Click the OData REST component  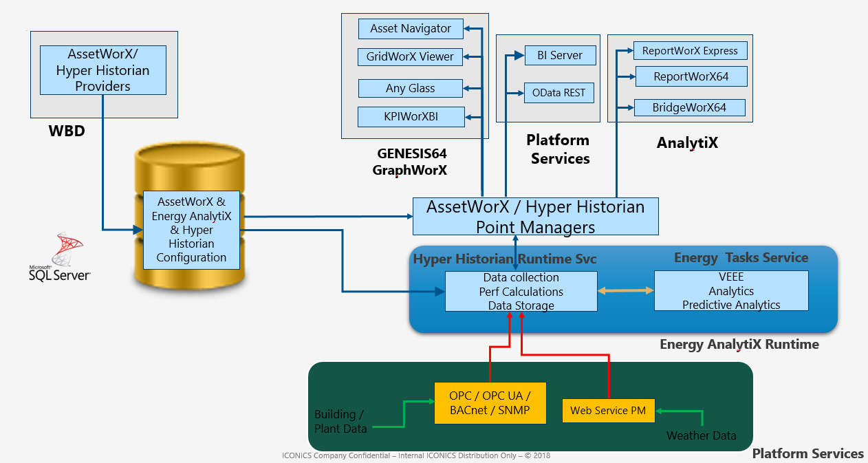click(x=559, y=93)
